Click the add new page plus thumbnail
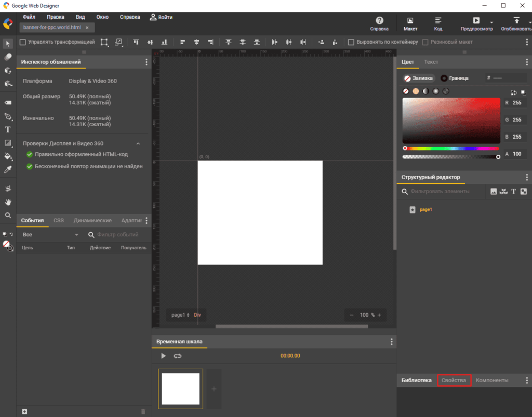The height and width of the screenshot is (417, 532). point(214,388)
